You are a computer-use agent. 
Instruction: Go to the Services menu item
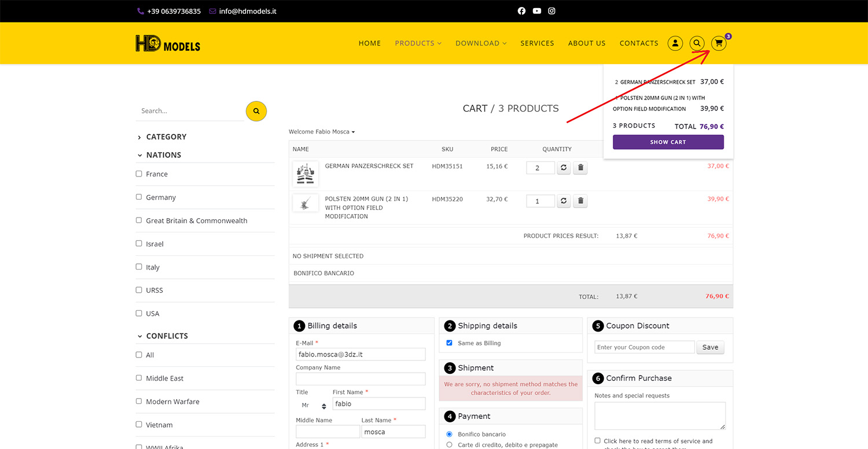(537, 43)
